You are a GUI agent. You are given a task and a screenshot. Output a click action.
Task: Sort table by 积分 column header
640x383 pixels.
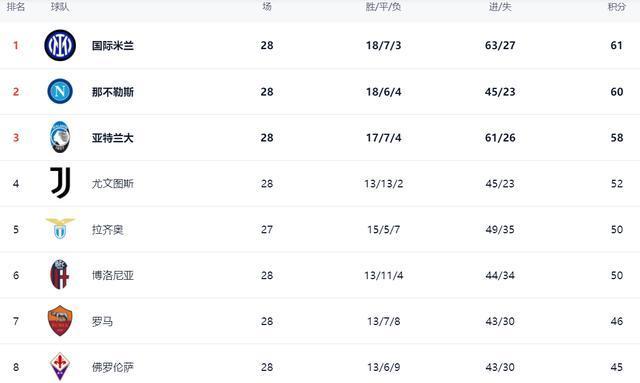click(617, 7)
